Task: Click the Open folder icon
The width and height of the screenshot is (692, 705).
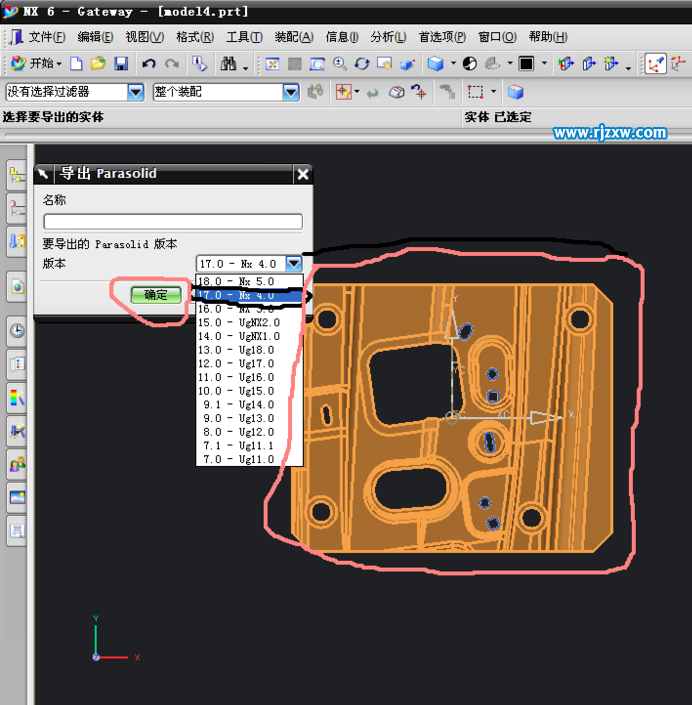Action: [98, 64]
